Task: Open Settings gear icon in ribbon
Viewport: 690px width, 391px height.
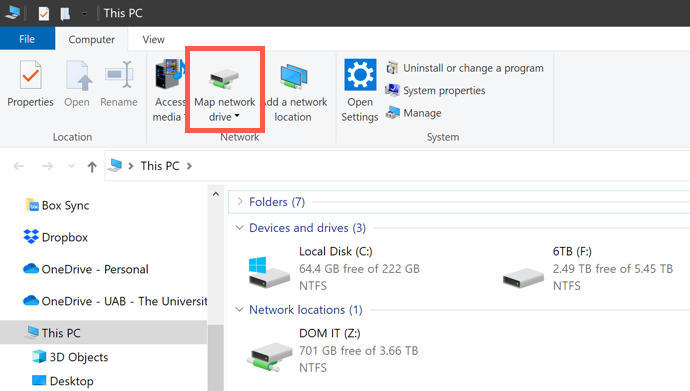Action: [x=360, y=75]
